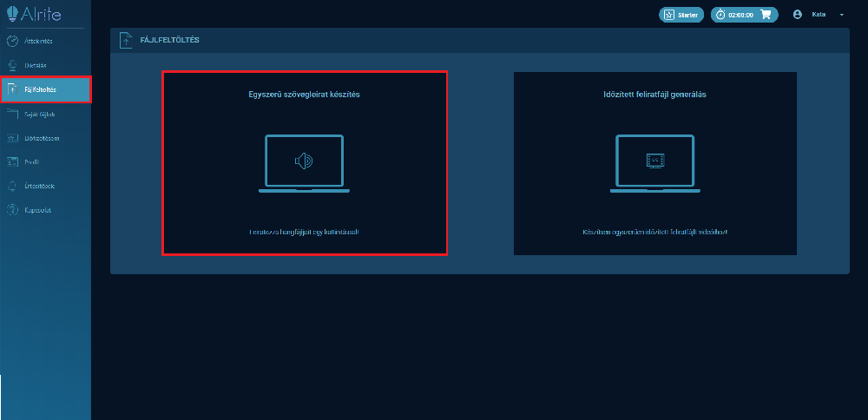The width and height of the screenshot is (868, 420).
Task: Open the Előfizetésem subscription page
Action: pos(43,138)
